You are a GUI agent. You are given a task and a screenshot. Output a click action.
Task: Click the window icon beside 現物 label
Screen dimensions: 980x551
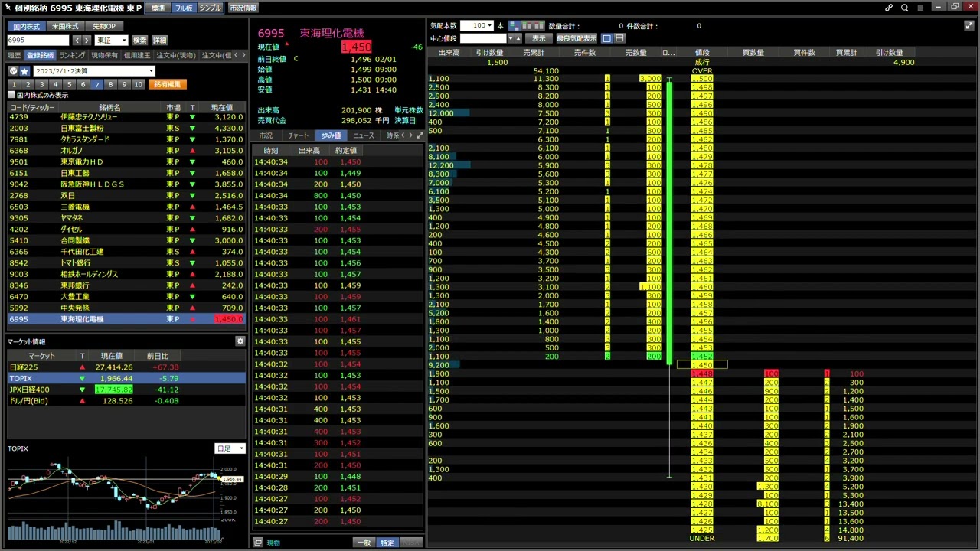coord(258,543)
